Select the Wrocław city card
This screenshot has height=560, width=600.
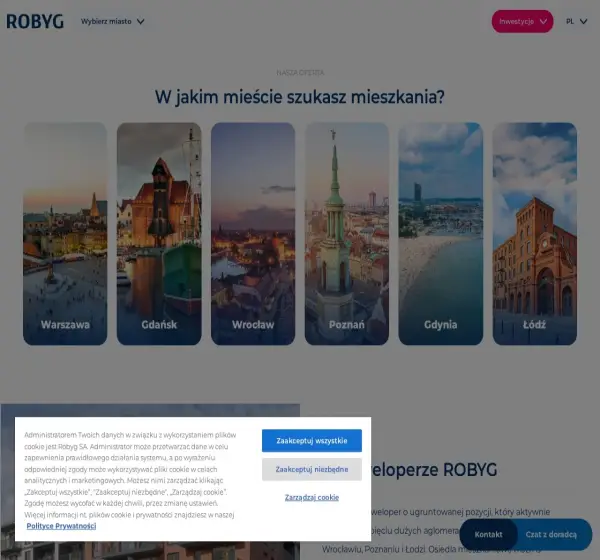coord(253,233)
